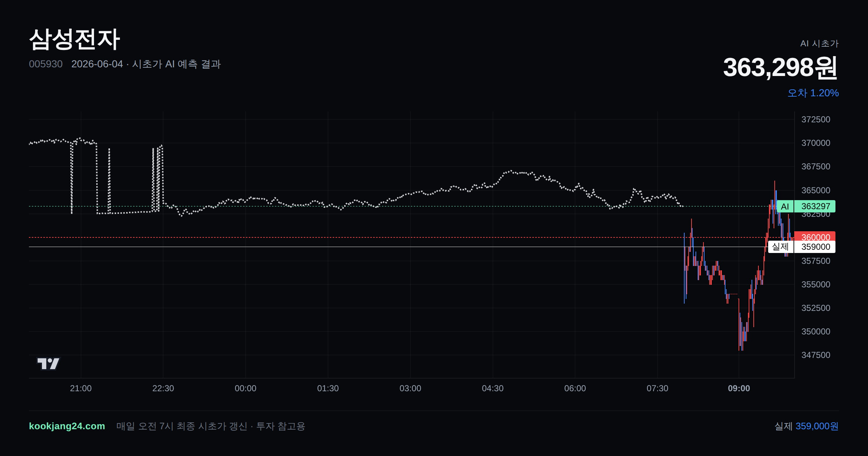
Task: Click the footer actual price 실제 359,000원
Action: [807, 426]
